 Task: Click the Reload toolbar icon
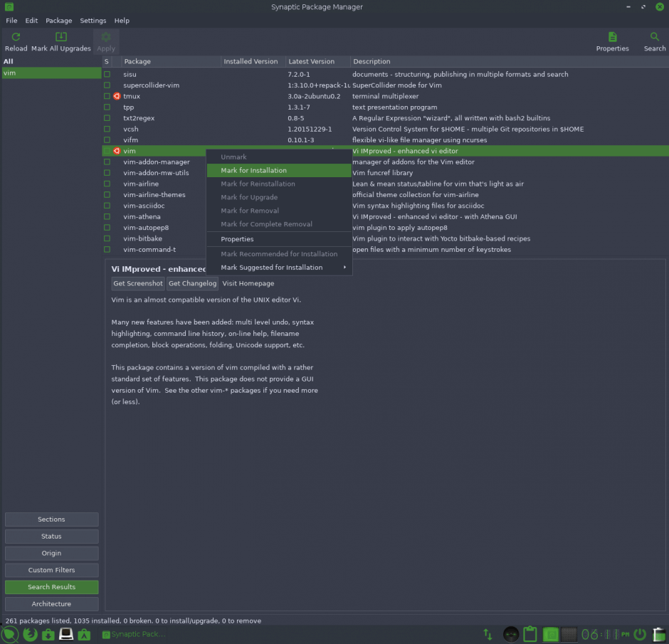[x=16, y=37]
